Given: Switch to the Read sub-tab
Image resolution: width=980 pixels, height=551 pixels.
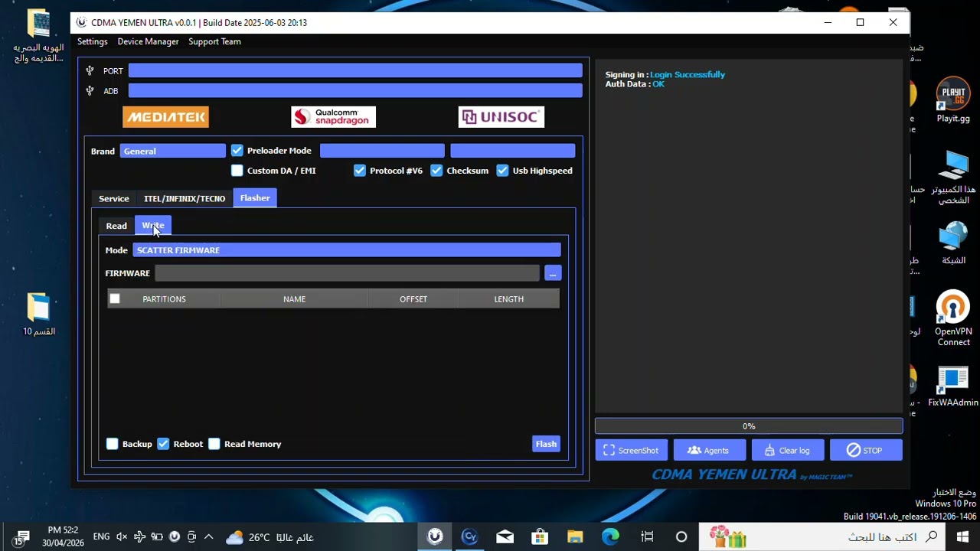Looking at the screenshot, I should 116,226.
